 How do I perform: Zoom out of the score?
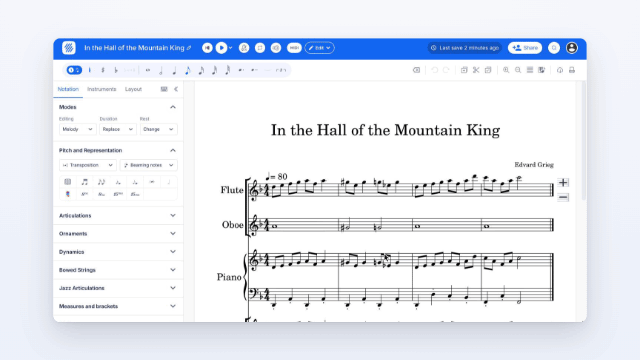[518, 70]
